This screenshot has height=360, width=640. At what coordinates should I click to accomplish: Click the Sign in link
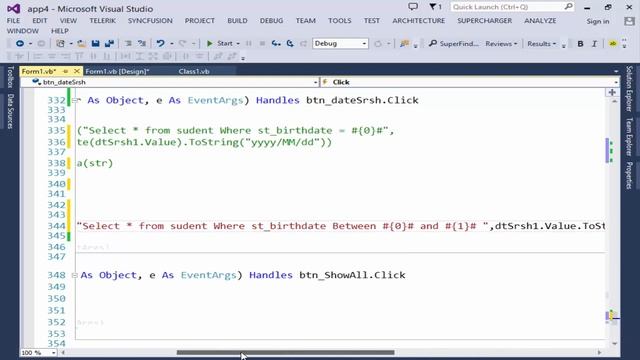[598, 21]
